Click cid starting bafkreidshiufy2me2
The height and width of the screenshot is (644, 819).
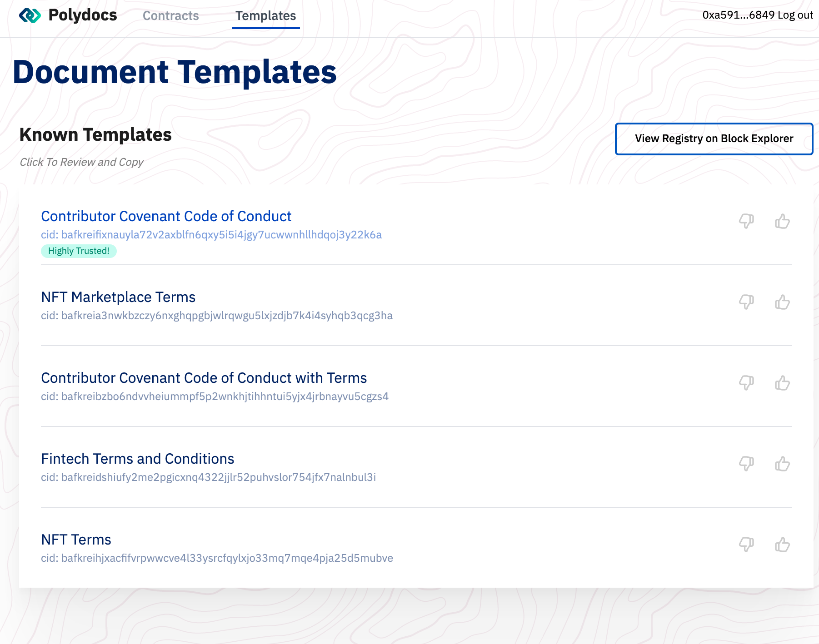[x=208, y=477]
